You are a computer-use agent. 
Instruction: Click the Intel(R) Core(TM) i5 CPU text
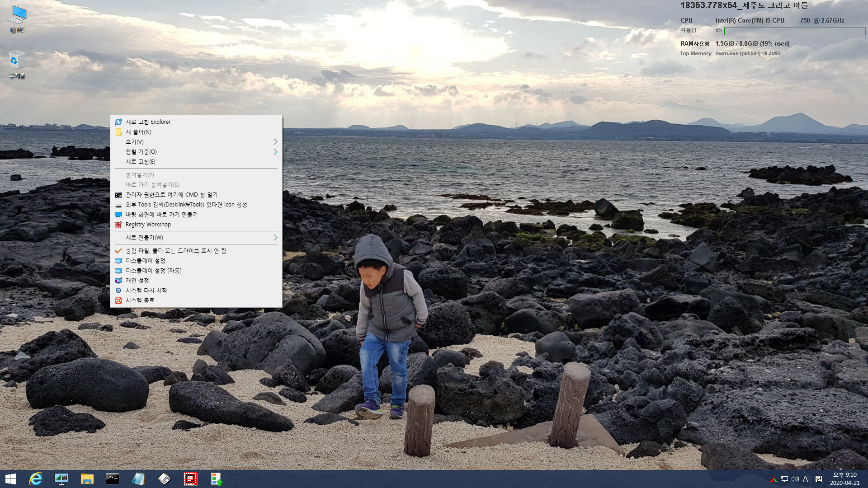point(750,20)
